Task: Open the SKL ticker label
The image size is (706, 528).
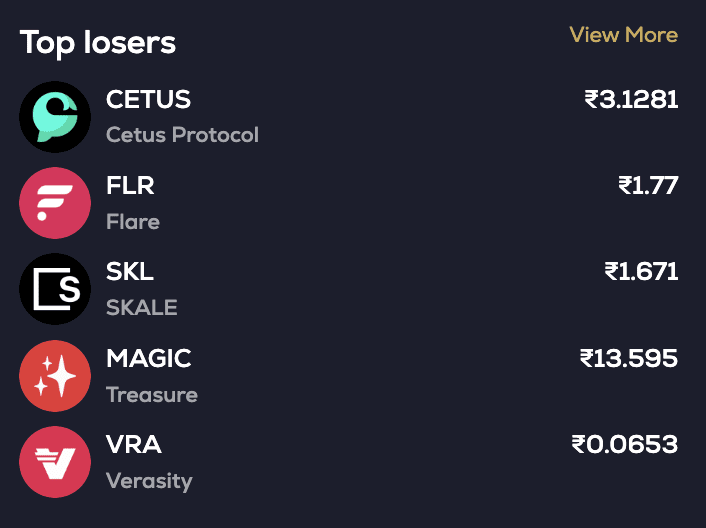Action: click(x=130, y=272)
